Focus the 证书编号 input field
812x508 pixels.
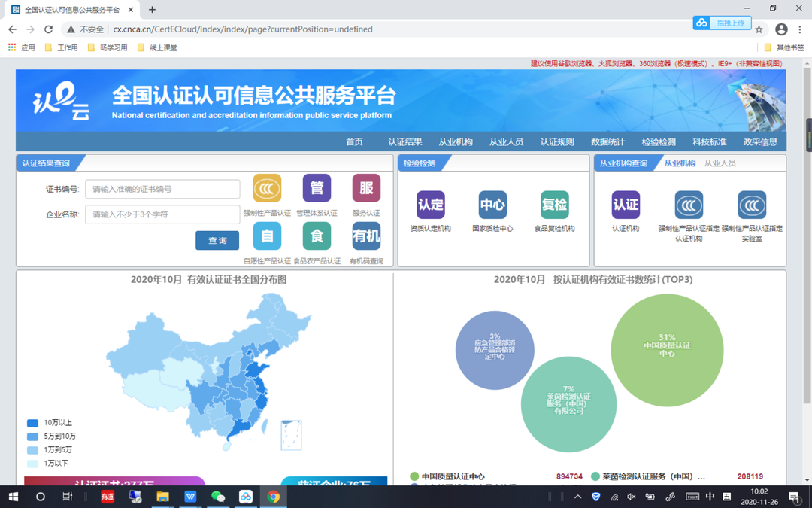(162, 189)
